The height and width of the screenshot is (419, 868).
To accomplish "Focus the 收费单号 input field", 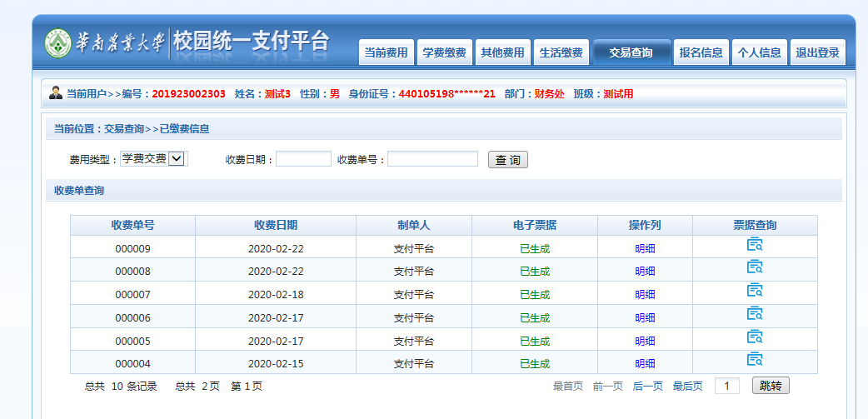I will (x=432, y=159).
